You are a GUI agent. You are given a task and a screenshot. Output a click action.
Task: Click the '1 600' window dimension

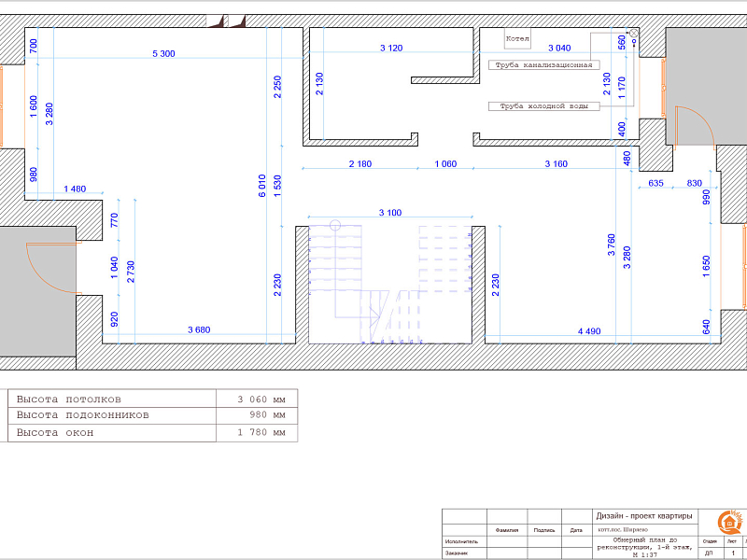point(33,106)
